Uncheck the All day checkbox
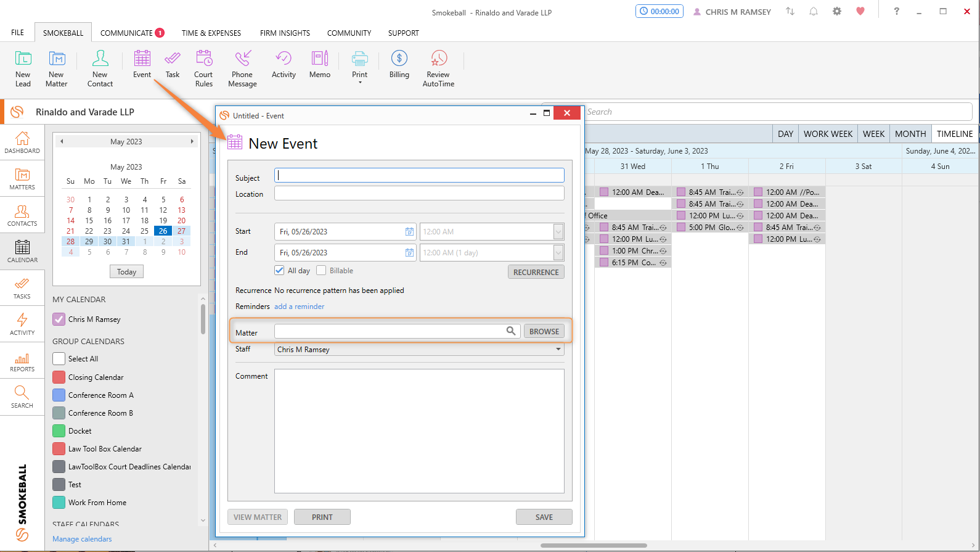Image resolution: width=980 pixels, height=552 pixels. click(x=280, y=270)
